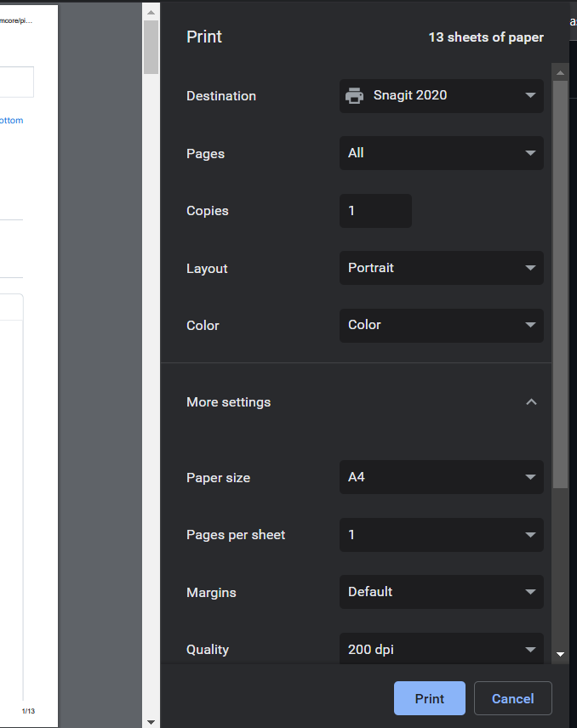Image resolution: width=577 pixels, height=728 pixels.
Task: Edit the Copies number field
Action: click(375, 210)
